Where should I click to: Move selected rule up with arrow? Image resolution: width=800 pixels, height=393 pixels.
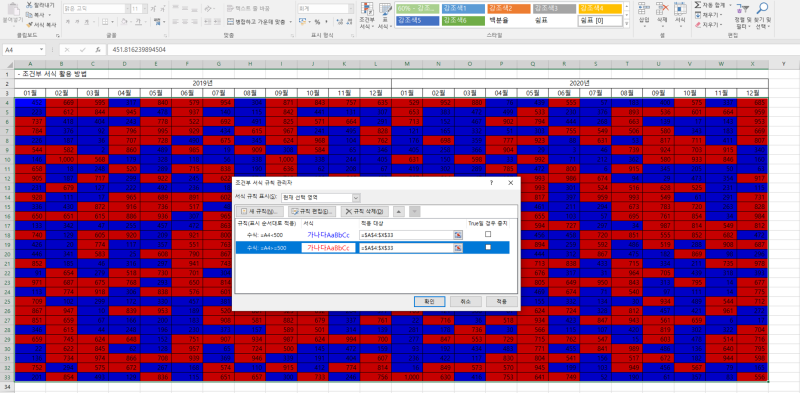[399, 211]
